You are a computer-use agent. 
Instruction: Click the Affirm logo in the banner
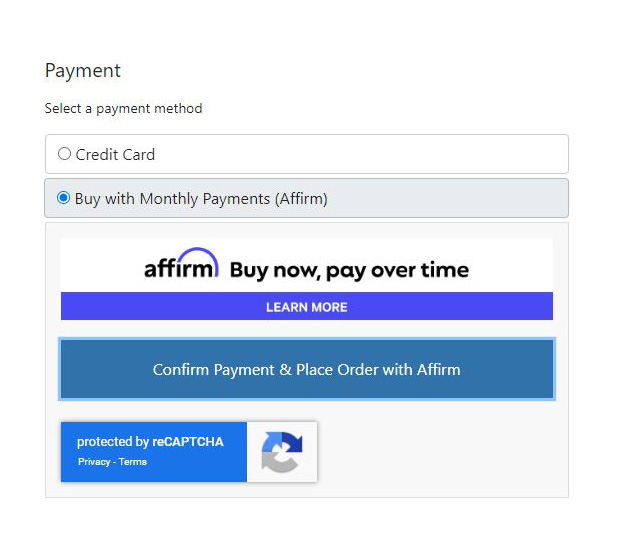pyautogui.click(x=181, y=264)
